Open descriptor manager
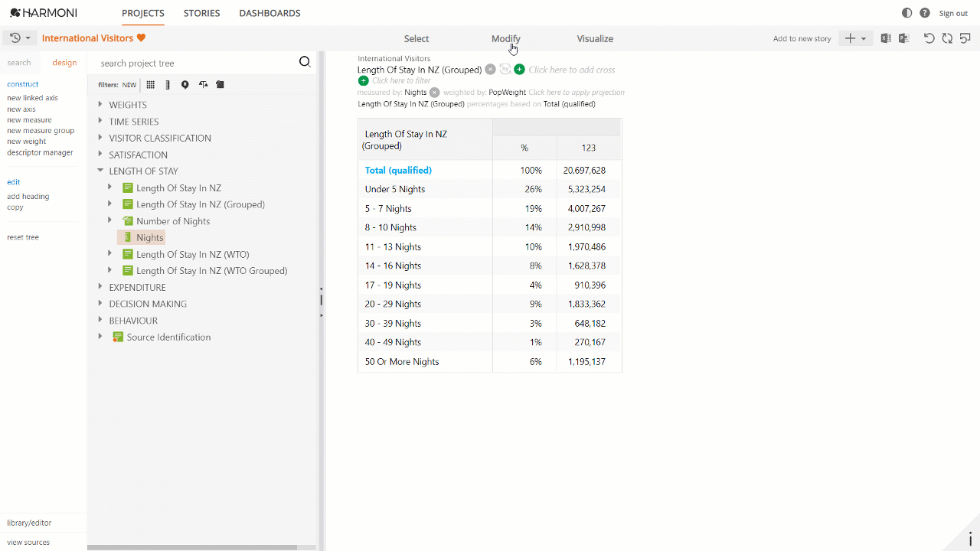 [x=40, y=152]
